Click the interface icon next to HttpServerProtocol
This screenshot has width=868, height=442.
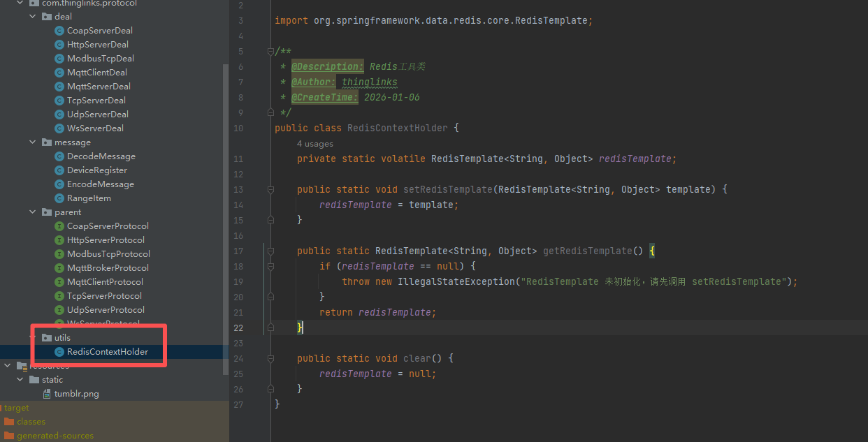pyautogui.click(x=59, y=240)
